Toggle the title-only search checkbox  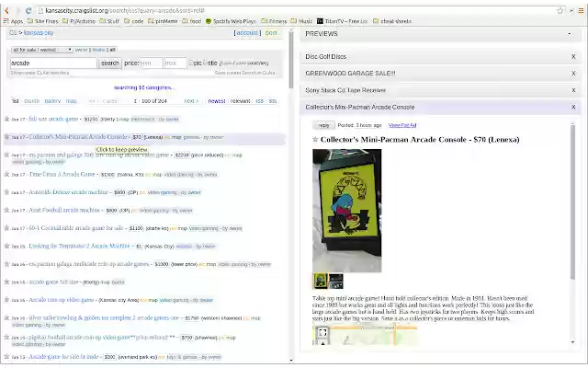coord(205,63)
